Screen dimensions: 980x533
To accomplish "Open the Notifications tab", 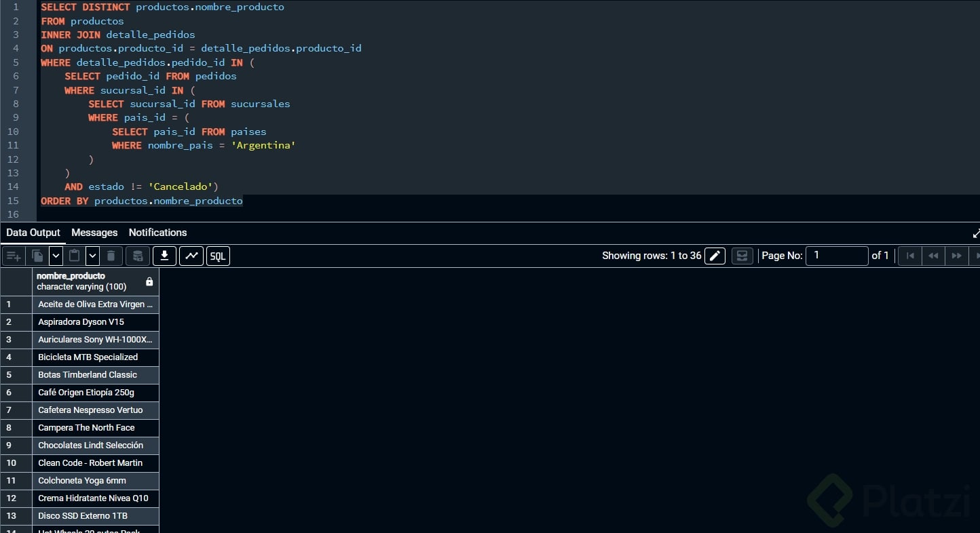I will pos(157,233).
